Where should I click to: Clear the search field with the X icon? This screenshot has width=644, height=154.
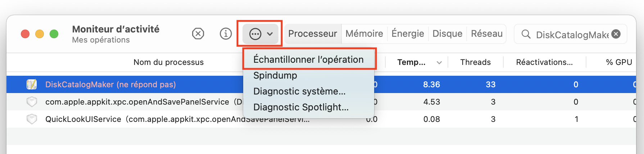[x=616, y=34]
